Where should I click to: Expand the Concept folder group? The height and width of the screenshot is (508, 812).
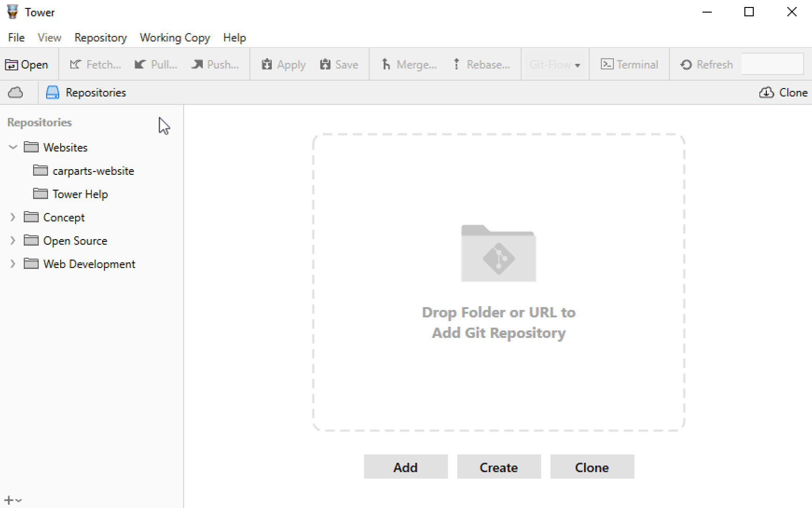13,218
